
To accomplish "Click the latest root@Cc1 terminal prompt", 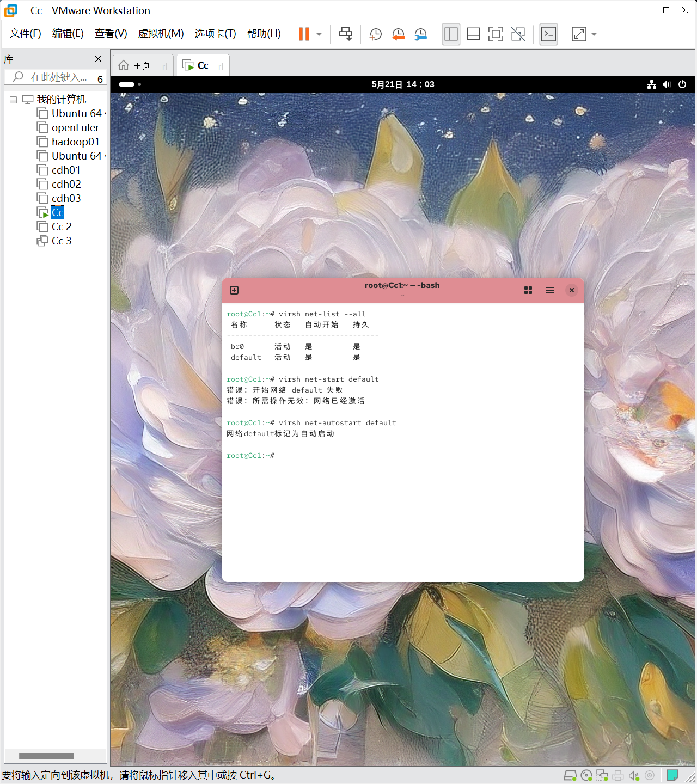I will pos(250,456).
